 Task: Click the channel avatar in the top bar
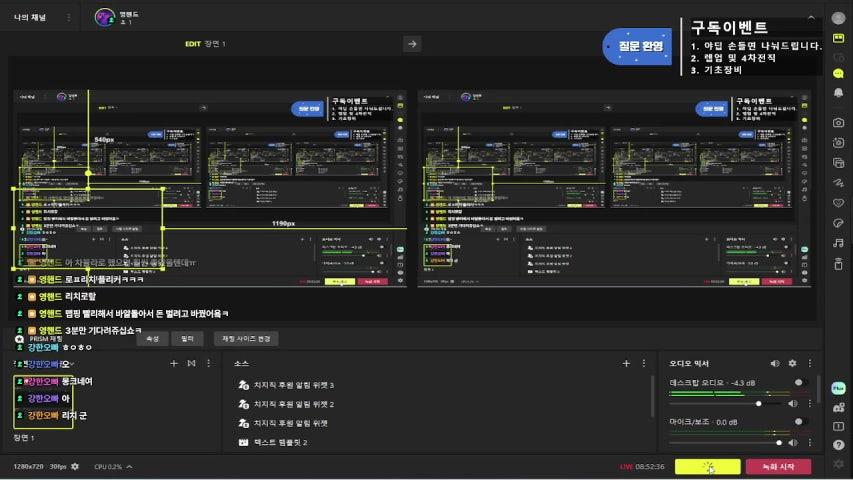click(x=104, y=17)
